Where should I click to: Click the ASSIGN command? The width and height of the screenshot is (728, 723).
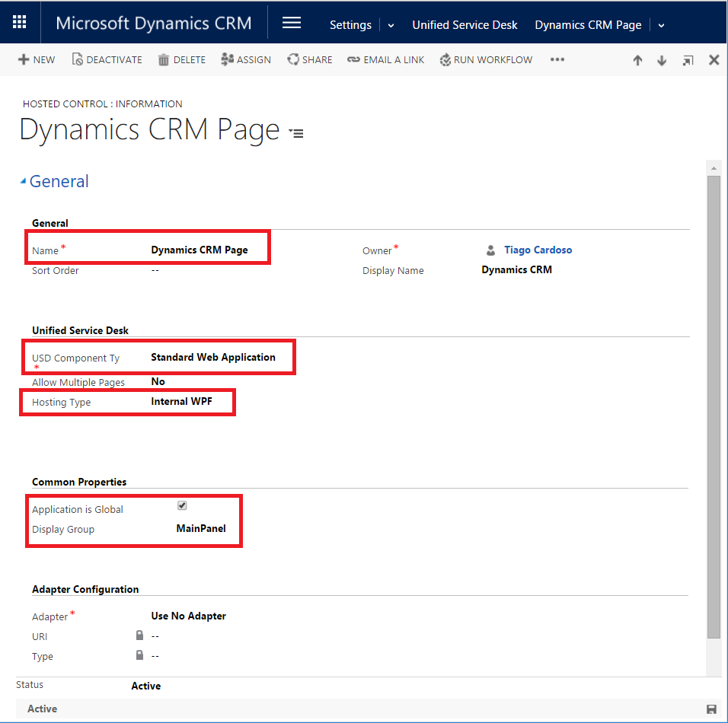246,59
